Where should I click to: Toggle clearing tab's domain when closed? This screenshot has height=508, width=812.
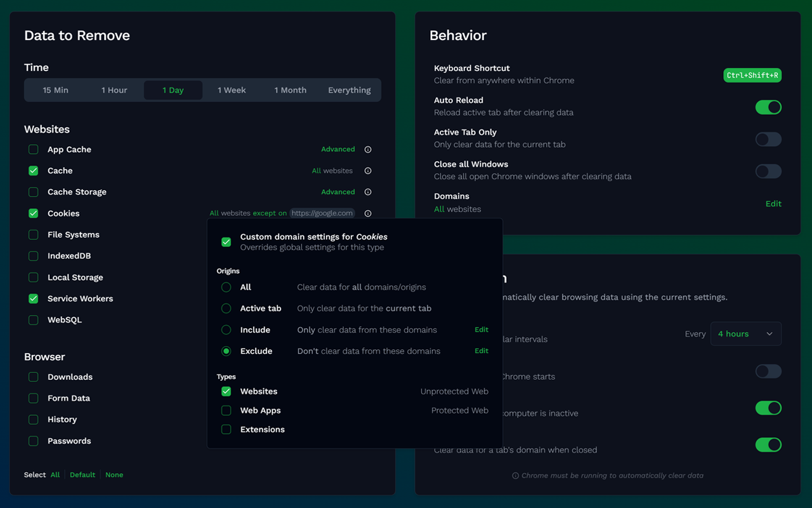(768, 445)
